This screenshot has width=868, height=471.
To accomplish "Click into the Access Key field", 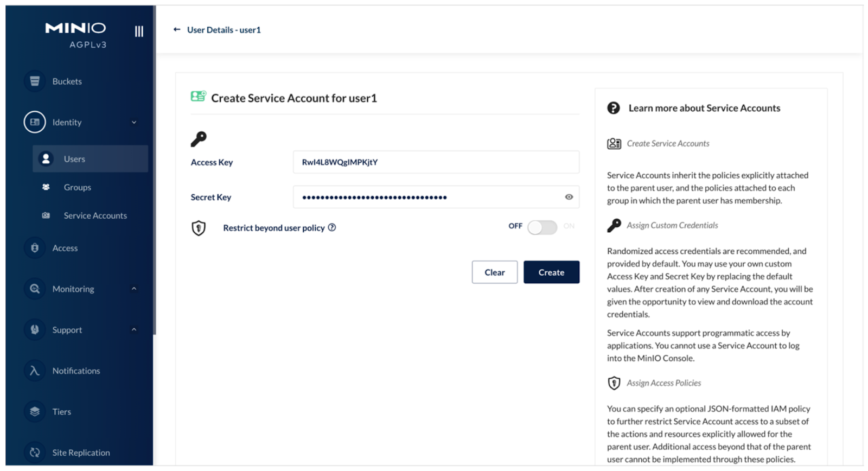I will tap(436, 162).
